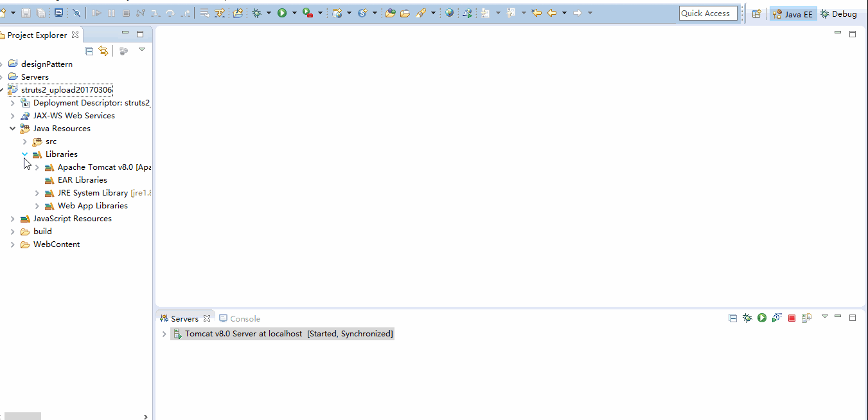868x420 pixels.
Task: Expand the Deployment Descriptor node
Action: point(12,103)
